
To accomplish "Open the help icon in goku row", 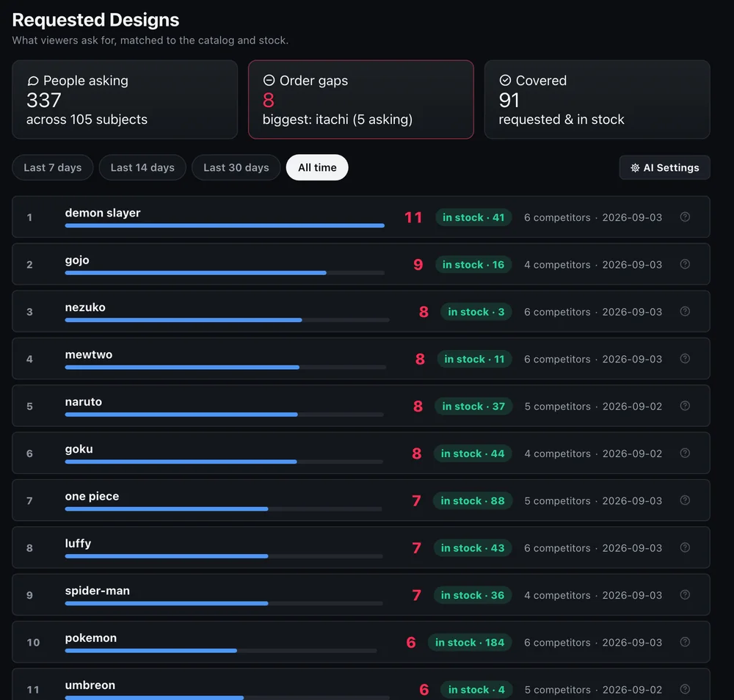I will (685, 453).
